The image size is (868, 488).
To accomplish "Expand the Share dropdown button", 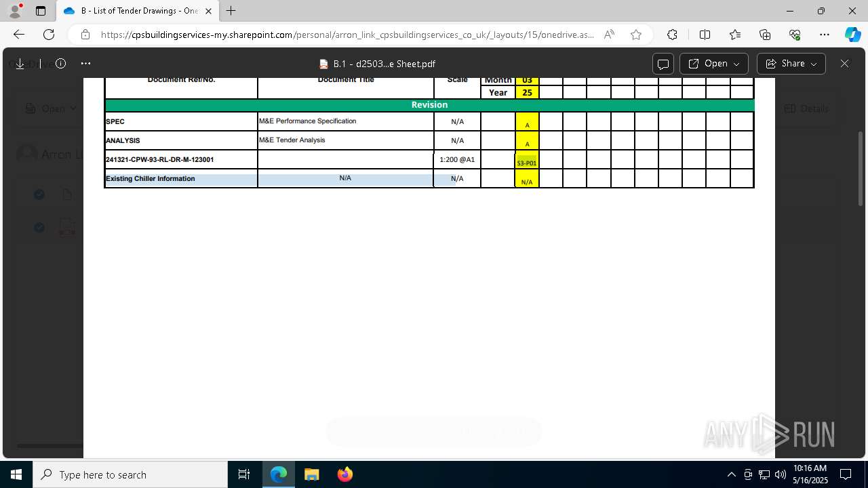I will tap(791, 64).
